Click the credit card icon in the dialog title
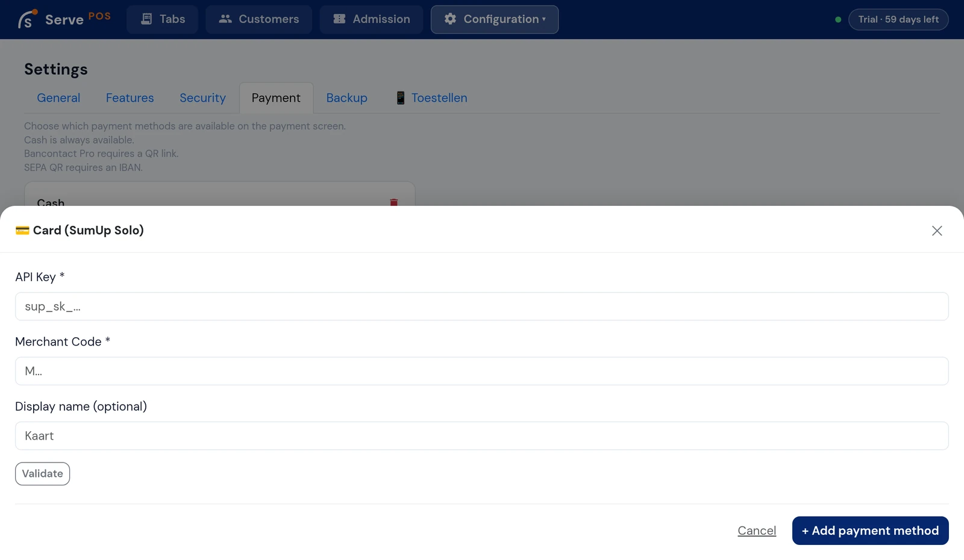964x560 pixels. pyautogui.click(x=22, y=230)
